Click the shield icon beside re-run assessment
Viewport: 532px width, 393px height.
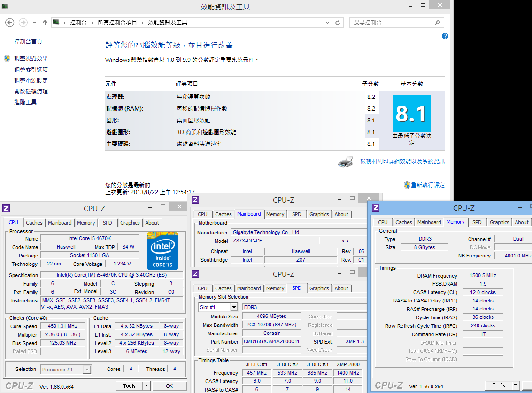[x=407, y=185]
